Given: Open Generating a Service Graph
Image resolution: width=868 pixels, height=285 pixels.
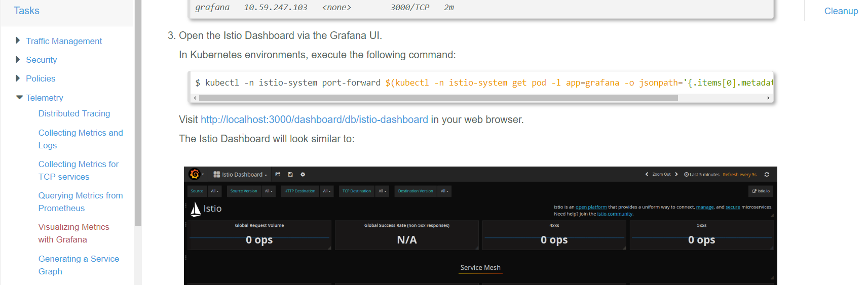Looking at the screenshot, I should (79, 265).
